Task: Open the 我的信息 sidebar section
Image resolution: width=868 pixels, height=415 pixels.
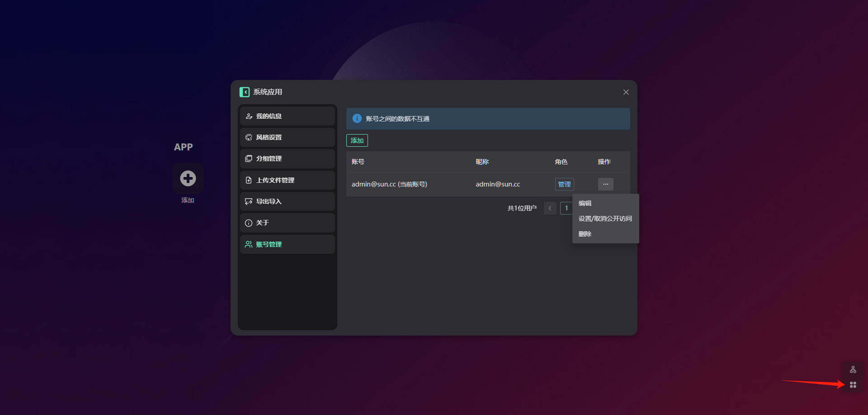Action: click(287, 116)
